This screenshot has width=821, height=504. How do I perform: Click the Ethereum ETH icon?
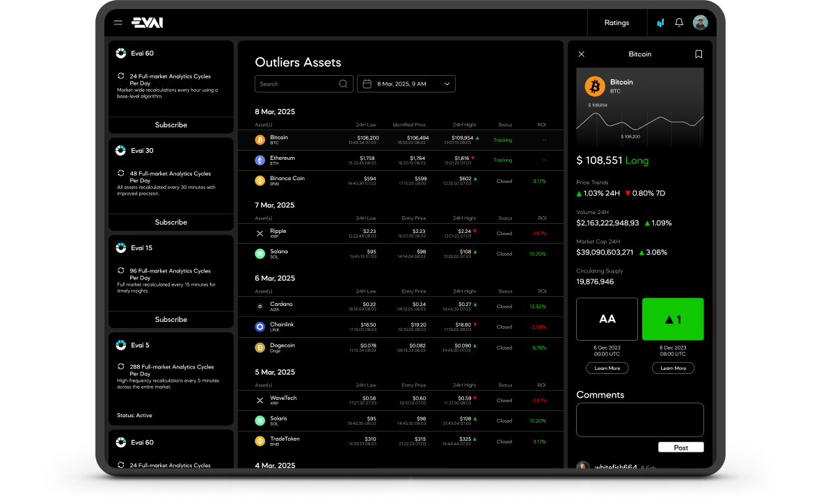260,160
